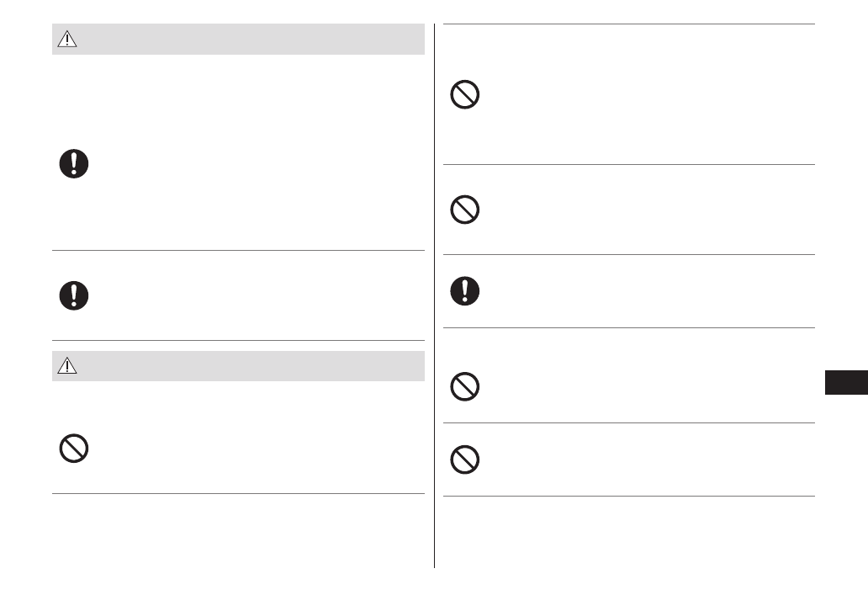Click the bottom divider line of the right column
This screenshot has width=868, height=611.
pos(628,497)
